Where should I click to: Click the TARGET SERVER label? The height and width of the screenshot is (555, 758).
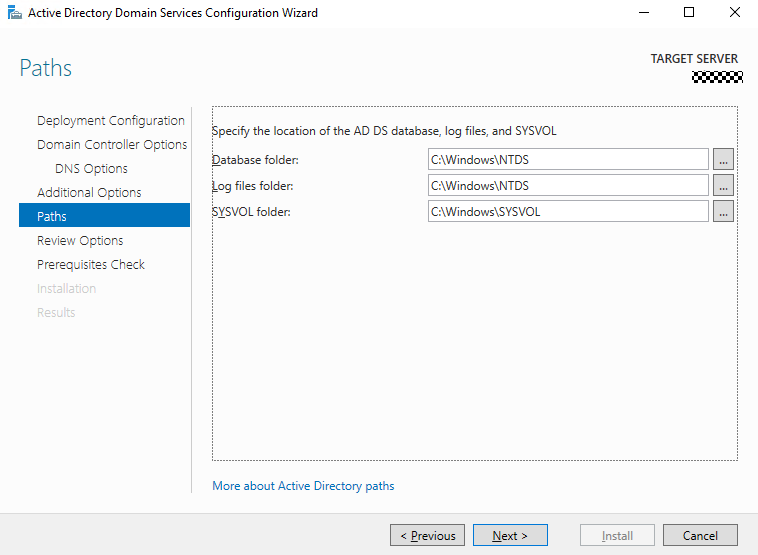coord(694,58)
